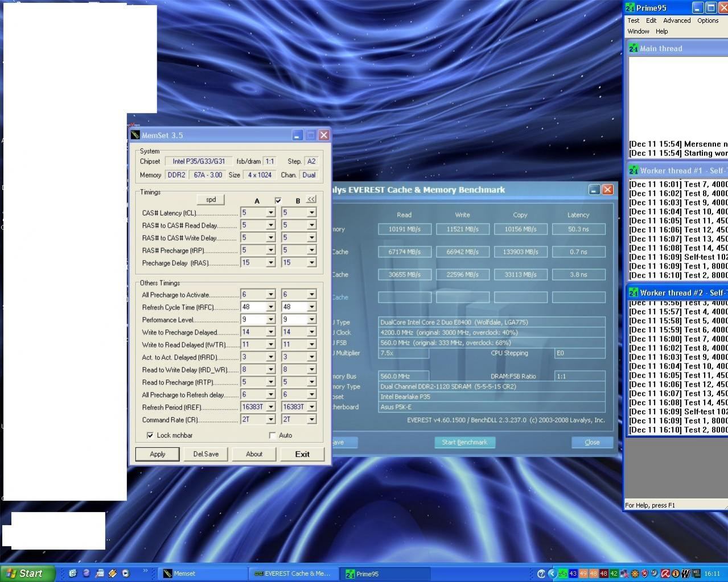The width and height of the screenshot is (728, 582).
Task: Open RAS# to CAS# Read Delay A dropdown
Action: pyautogui.click(x=270, y=225)
